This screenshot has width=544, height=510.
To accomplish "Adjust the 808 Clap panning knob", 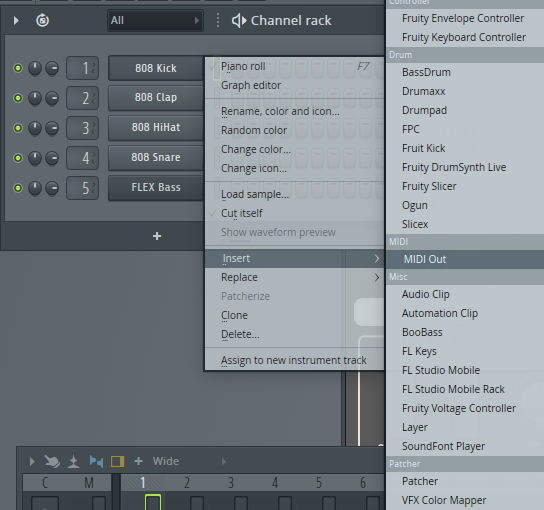I will (35, 98).
